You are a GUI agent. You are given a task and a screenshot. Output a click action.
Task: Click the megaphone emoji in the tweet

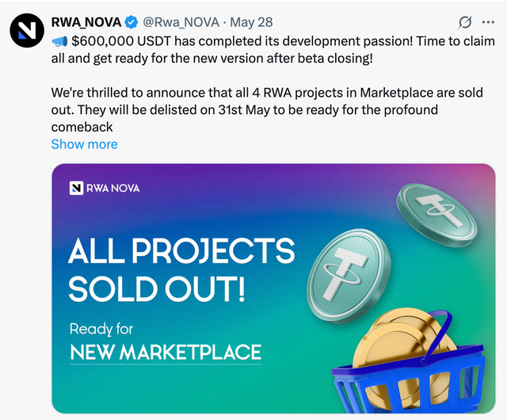click(60, 41)
